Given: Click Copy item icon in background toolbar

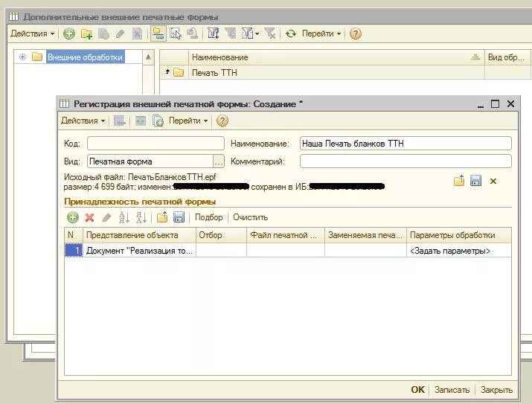Looking at the screenshot, I should [x=103, y=33].
